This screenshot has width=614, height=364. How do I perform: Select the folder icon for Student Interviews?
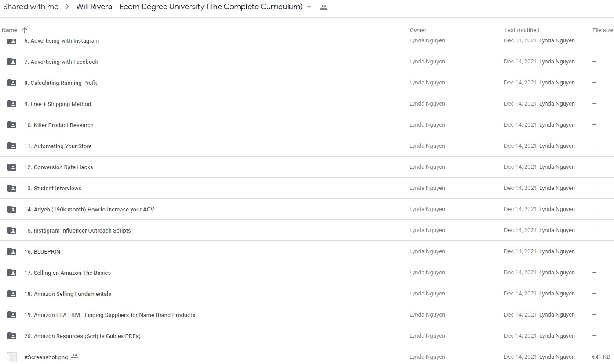tap(12, 188)
